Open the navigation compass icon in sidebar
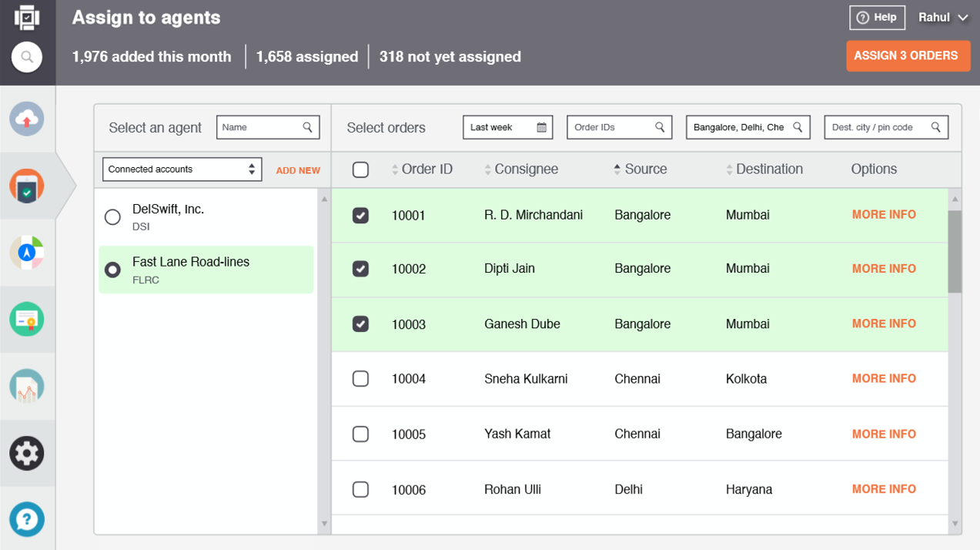Viewport: 980px width, 550px height. [x=27, y=253]
